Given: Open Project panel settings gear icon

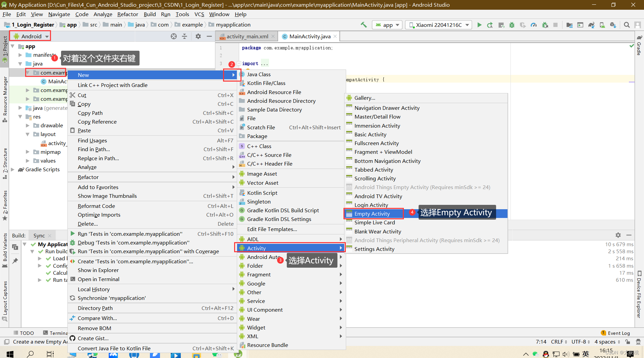Looking at the screenshot, I should point(198,36).
